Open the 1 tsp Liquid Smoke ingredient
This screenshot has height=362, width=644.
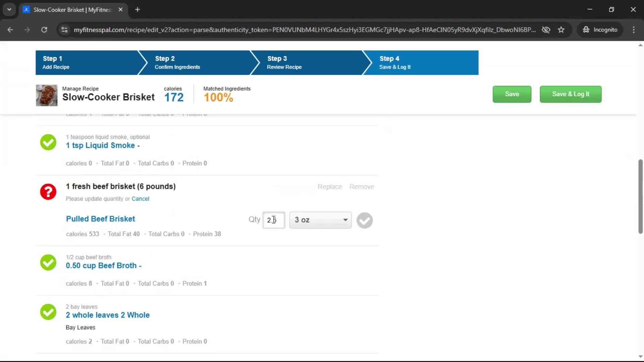[103, 145]
